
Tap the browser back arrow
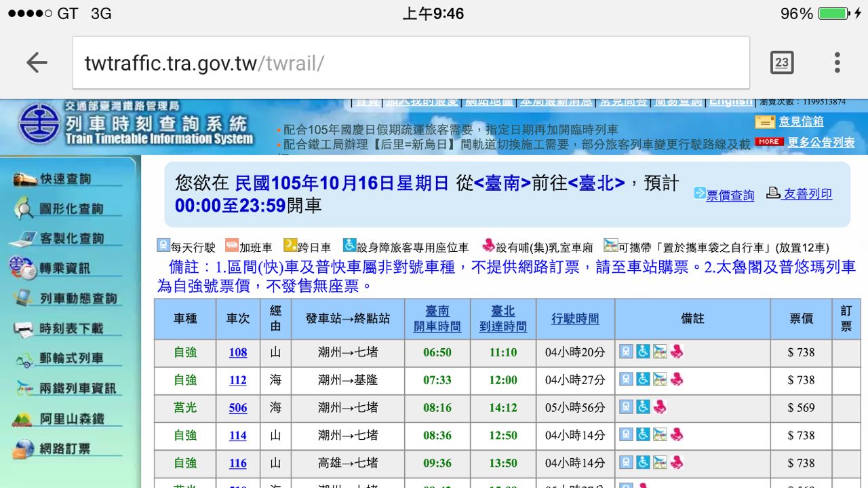pos(37,63)
